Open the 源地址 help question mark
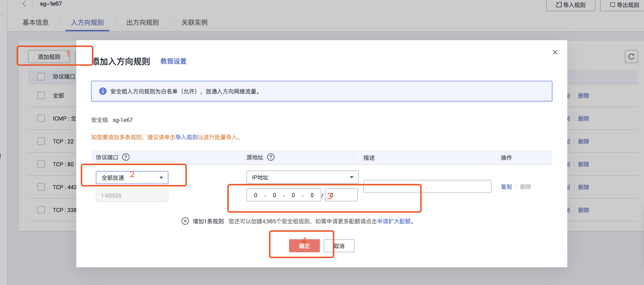The height and width of the screenshot is (285, 644). tap(271, 157)
